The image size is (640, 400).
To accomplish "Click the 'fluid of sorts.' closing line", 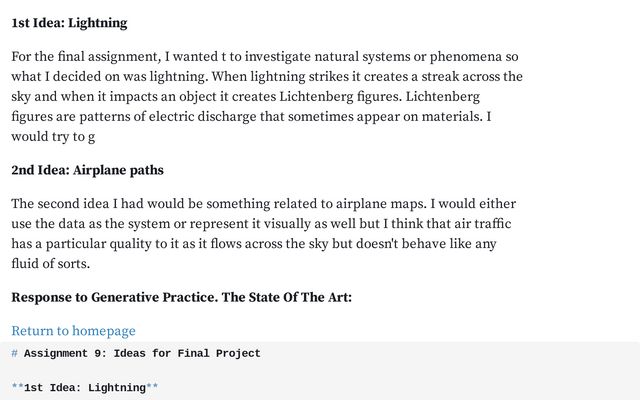I will pos(51,263).
